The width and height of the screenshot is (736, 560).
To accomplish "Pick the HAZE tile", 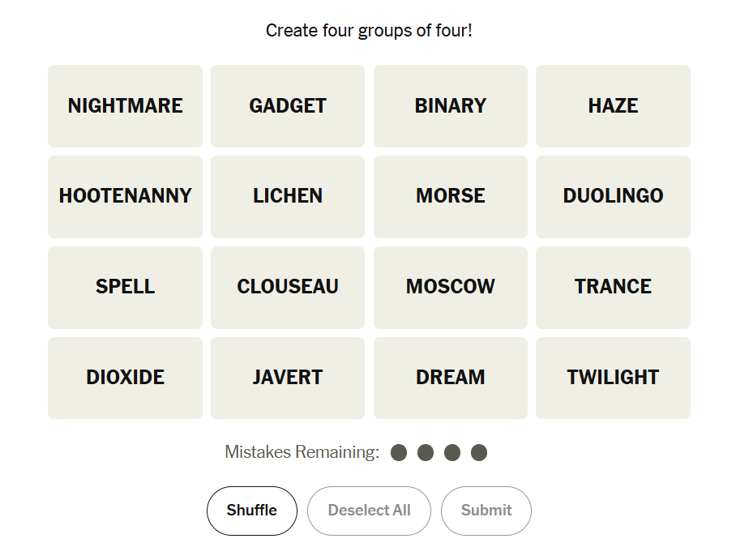I will coord(613,106).
